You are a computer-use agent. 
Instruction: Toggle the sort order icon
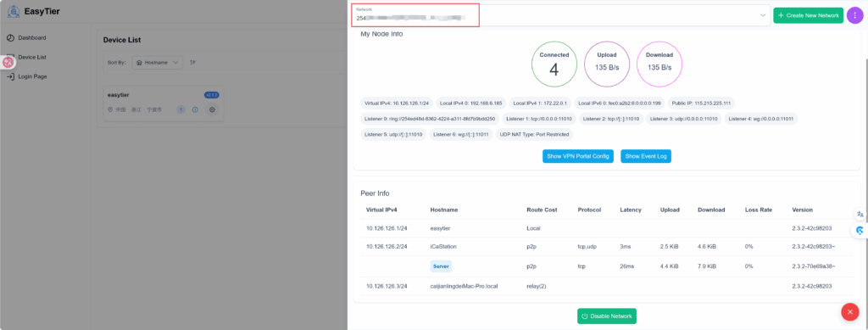point(192,63)
